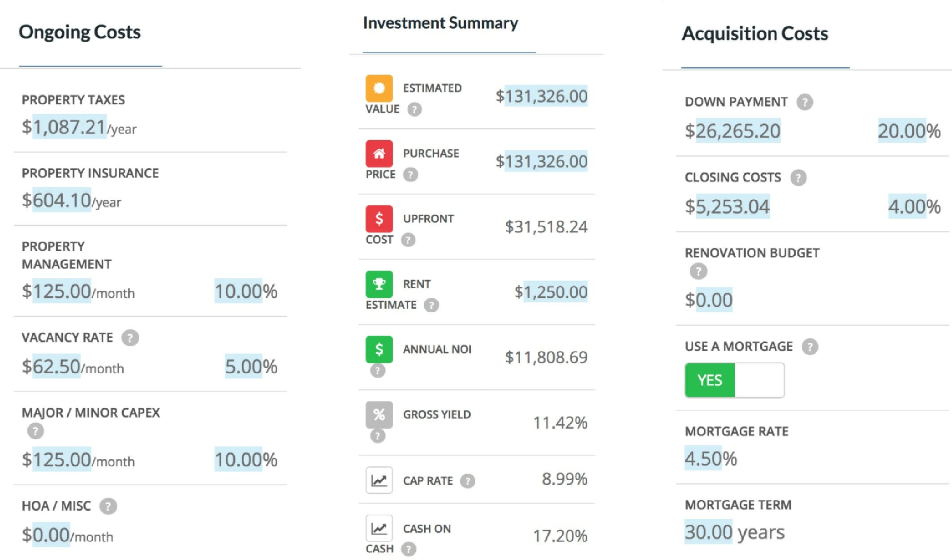The width and height of the screenshot is (952, 560).
Task: Open help for Down Payment
Action: (x=805, y=102)
